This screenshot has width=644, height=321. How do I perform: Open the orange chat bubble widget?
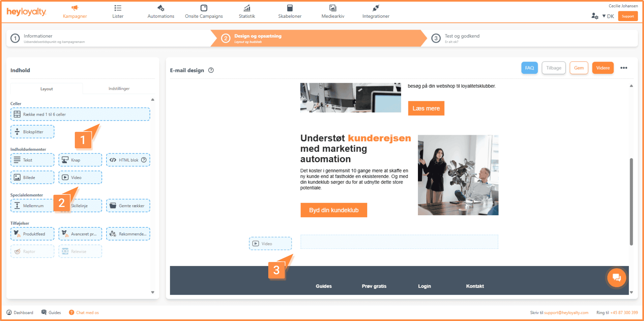click(616, 277)
